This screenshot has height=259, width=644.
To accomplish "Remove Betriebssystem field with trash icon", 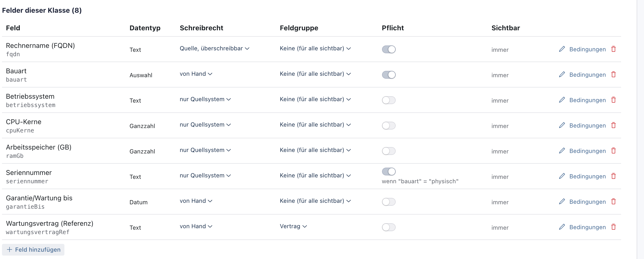I will (x=613, y=100).
